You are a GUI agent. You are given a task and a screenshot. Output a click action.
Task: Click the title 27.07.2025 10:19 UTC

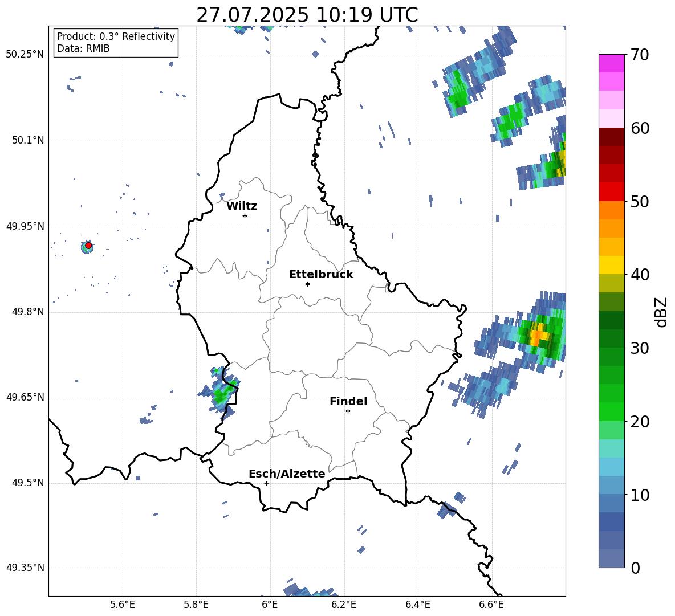pos(307,15)
